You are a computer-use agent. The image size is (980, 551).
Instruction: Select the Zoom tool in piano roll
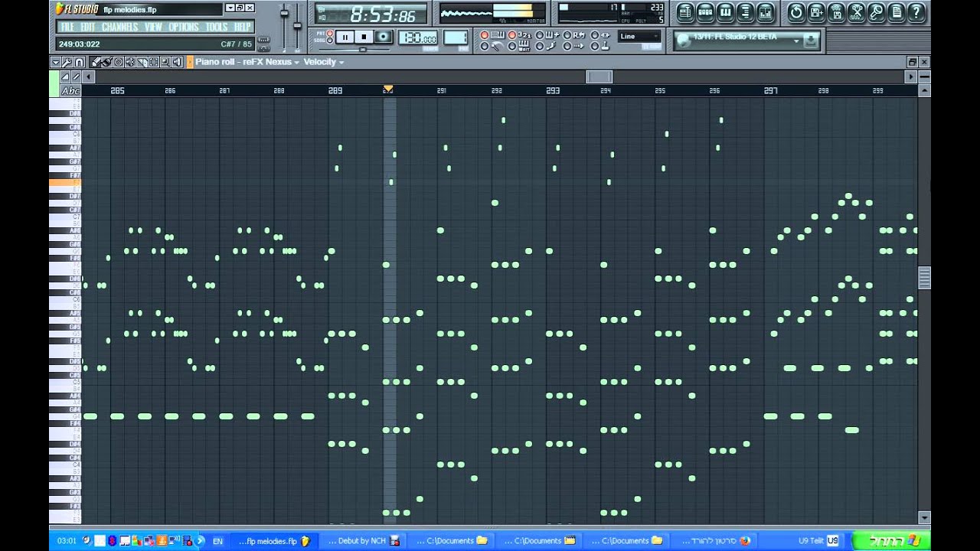coord(165,62)
